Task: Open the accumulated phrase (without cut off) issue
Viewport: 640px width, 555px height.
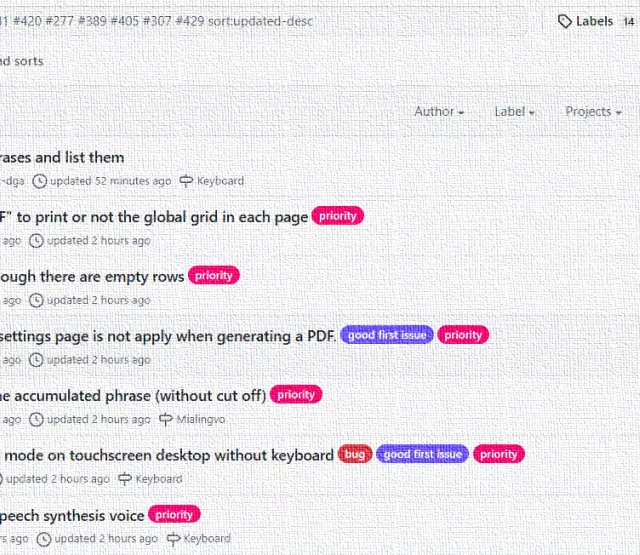Action: point(132,395)
